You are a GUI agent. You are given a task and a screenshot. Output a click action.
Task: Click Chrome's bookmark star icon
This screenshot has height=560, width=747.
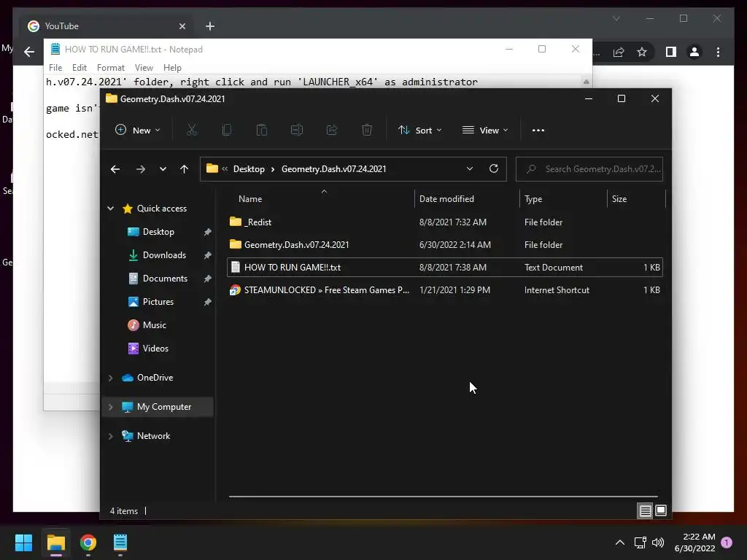[x=642, y=52]
